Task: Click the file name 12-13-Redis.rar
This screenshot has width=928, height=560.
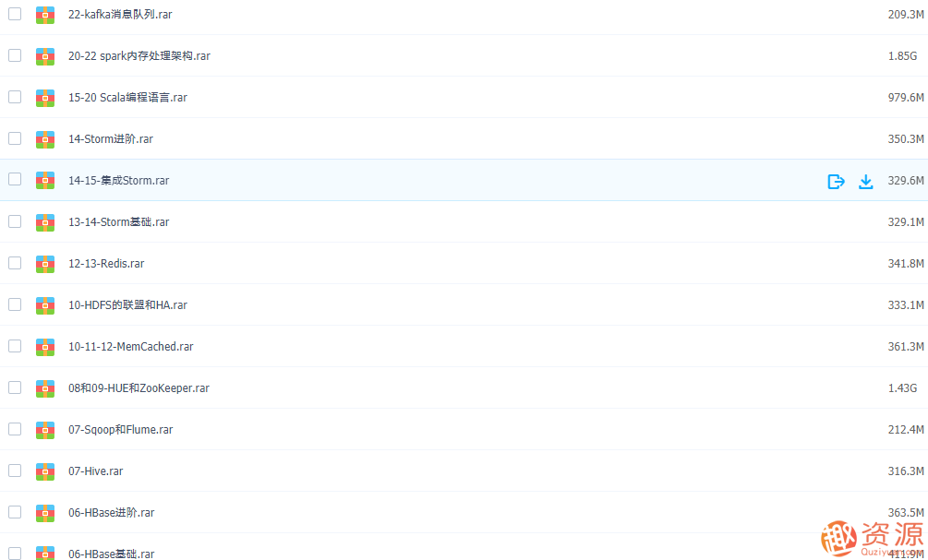Action: [106, 264]
